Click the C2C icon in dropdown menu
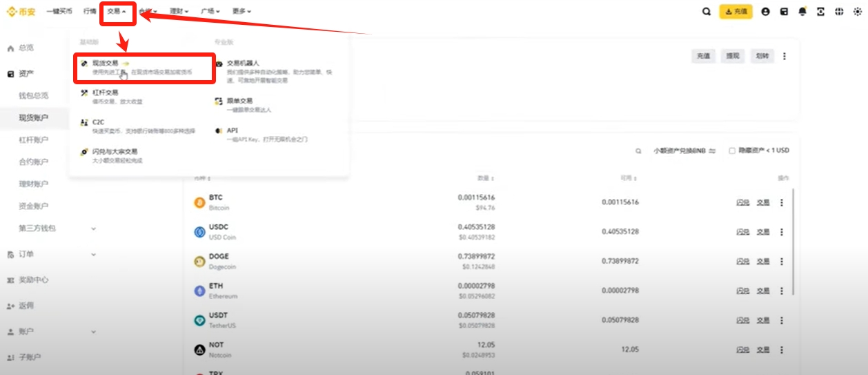The width and height of the screenshot is (868, 375). point(84,122)
